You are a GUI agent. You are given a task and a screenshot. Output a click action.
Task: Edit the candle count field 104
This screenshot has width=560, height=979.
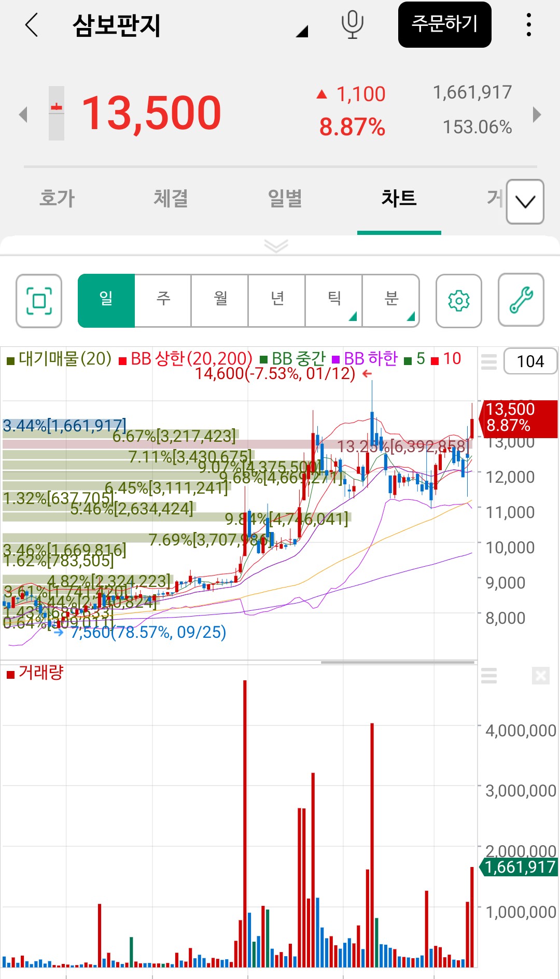coord(530,361)
